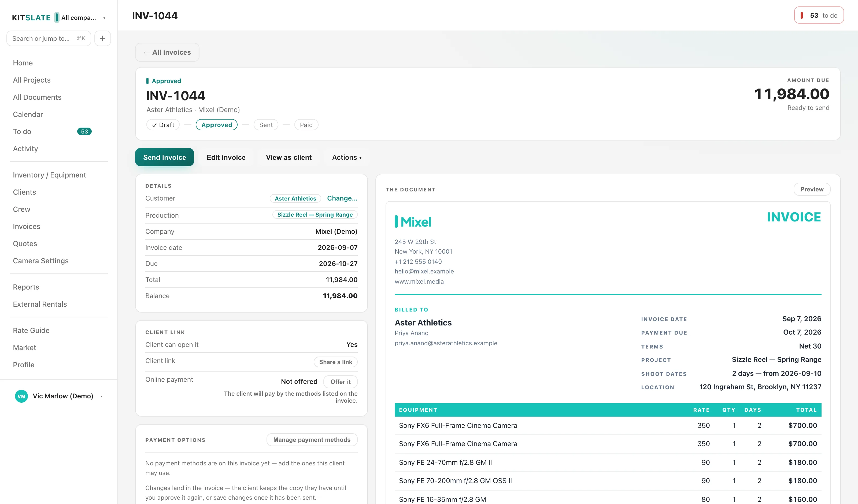Open Home in the sidebar
The image size is (858, 504).
[x=23, y=63]
